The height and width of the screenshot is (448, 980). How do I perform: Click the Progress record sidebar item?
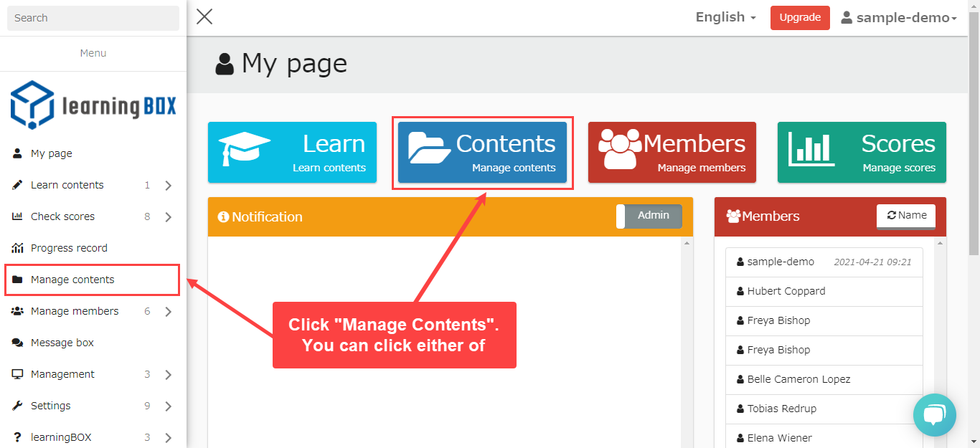[69, 248]
